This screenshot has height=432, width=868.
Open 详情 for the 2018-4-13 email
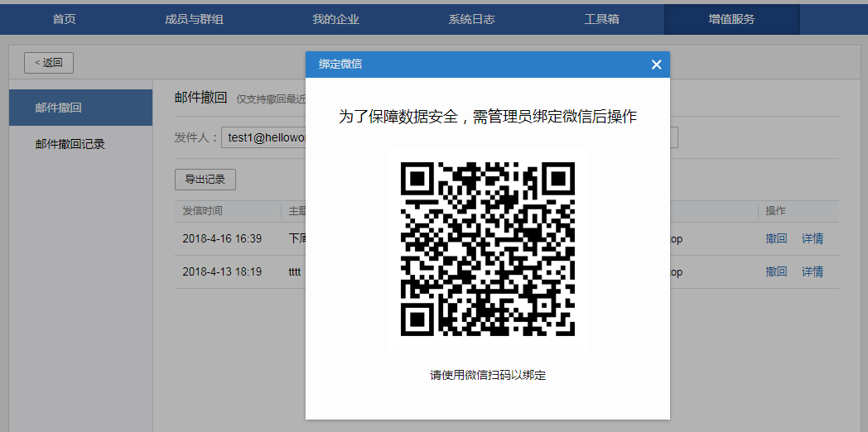pos(812,271)
